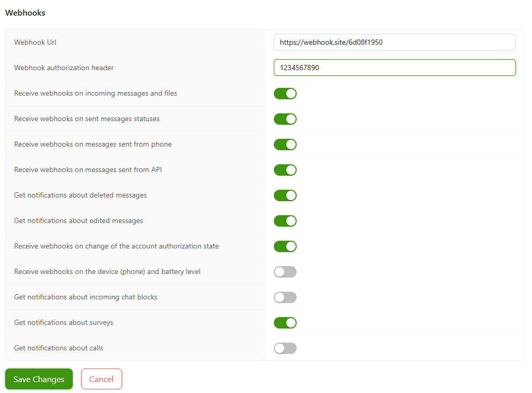This screenshot has height=393, width=532.
Task: Select the webhook authorization header field
Action: (395, 68)
